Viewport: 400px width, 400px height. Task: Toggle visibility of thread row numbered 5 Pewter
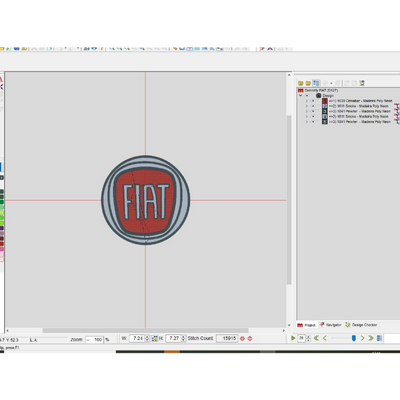313,122
